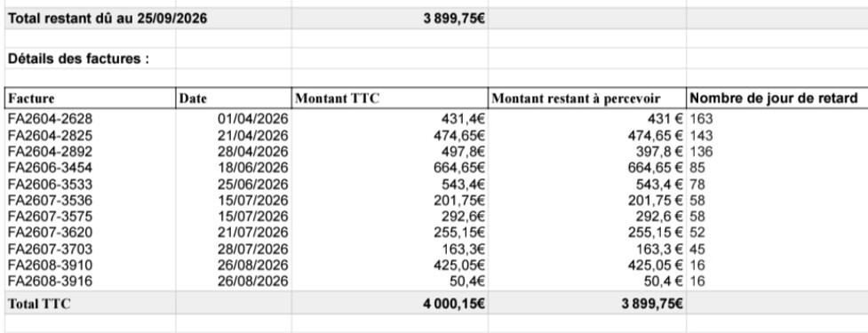Viewport: 868px width, 333px height.
Task: Select the Total TTC label cell
Action: tap(91, 303)
